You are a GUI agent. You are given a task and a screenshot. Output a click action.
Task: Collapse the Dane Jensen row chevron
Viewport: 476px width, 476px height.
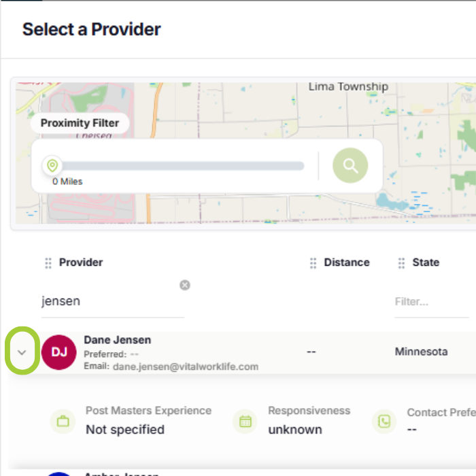(22, 352)
